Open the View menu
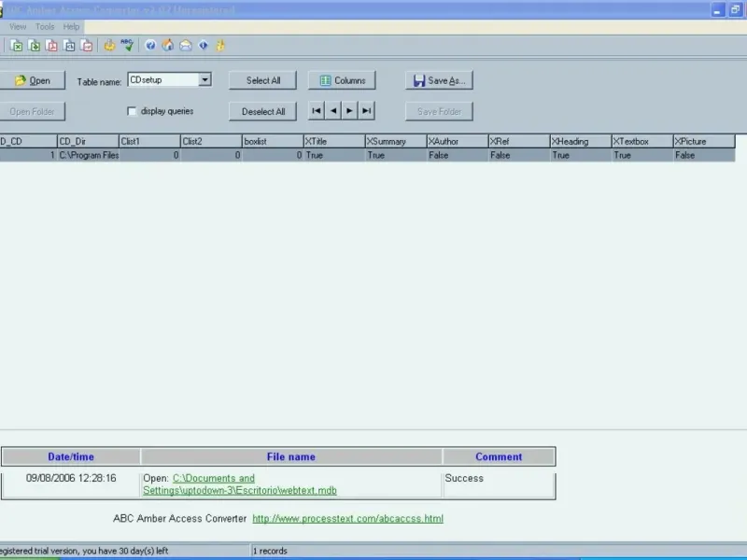This screenshot has width=747, height=560. 18,27
